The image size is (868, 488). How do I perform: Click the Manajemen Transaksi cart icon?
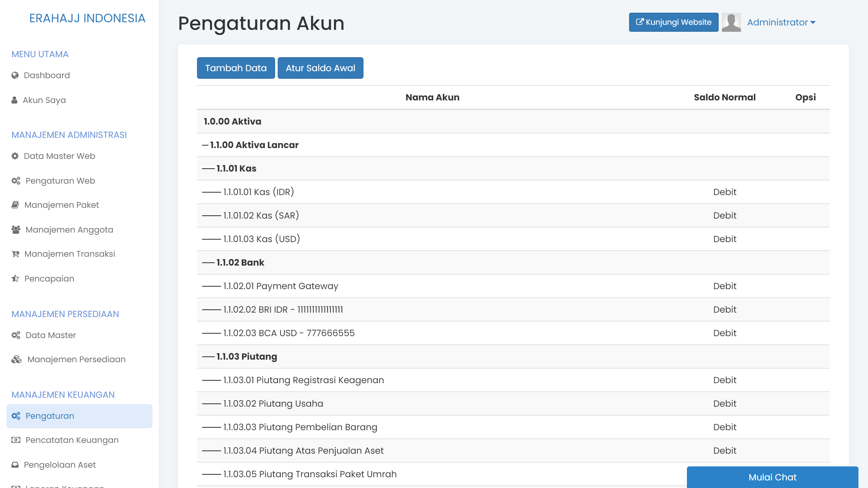pos(15,254)
